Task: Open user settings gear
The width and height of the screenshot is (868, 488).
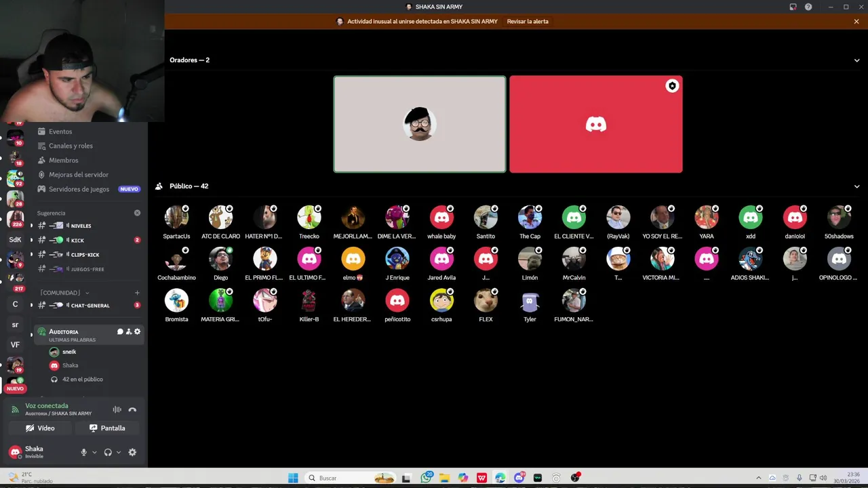Action: 132,452
